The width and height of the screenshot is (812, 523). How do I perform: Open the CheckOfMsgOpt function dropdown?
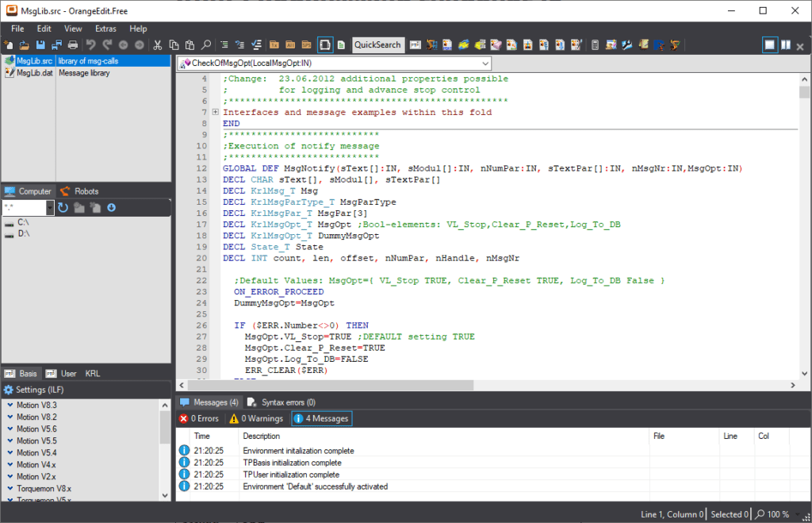[x=485, y=63]
